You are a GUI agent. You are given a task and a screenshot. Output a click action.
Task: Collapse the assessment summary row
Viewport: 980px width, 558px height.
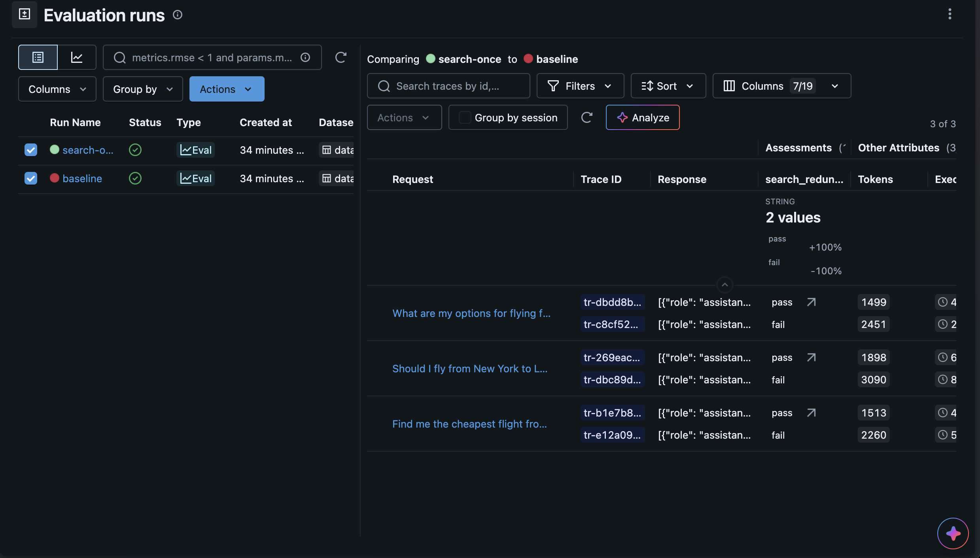coord(725,285)
